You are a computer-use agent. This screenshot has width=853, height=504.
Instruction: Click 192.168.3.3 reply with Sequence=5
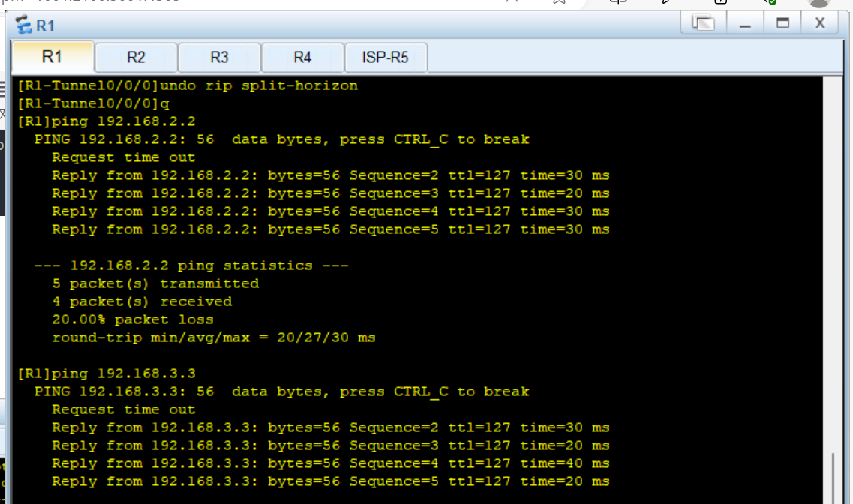(331, 481)
